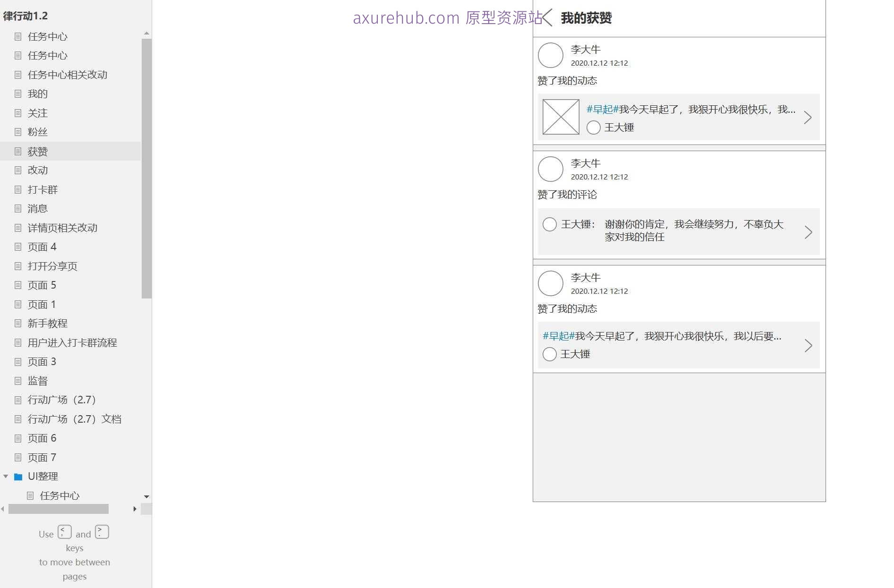Select the 新手教程 page
Viewport: 894px width, 588px height.
tap(47, 323)
